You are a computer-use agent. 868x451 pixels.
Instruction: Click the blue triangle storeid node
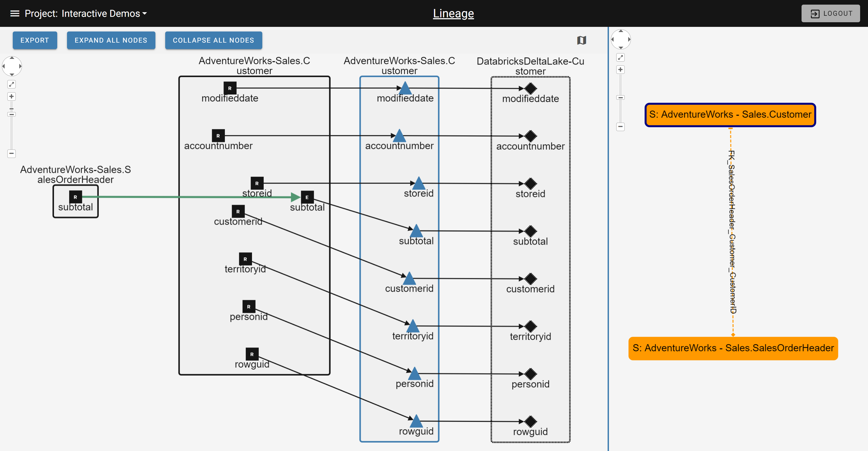[419, 183]
